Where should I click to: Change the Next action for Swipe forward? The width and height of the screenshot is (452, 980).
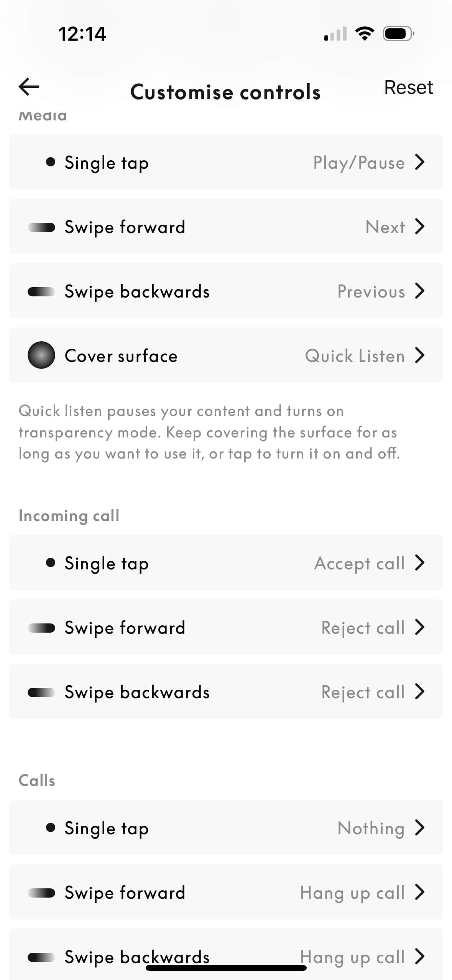(x=385, y=227)
